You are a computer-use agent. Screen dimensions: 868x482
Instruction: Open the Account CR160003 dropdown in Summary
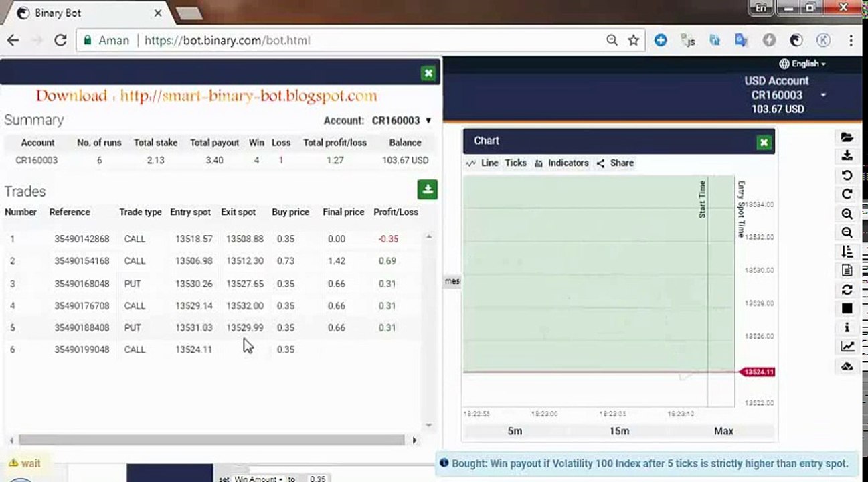(x=402, y=120)
